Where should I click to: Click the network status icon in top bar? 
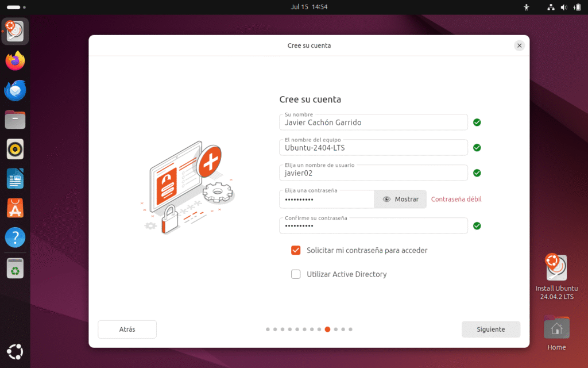551,7
